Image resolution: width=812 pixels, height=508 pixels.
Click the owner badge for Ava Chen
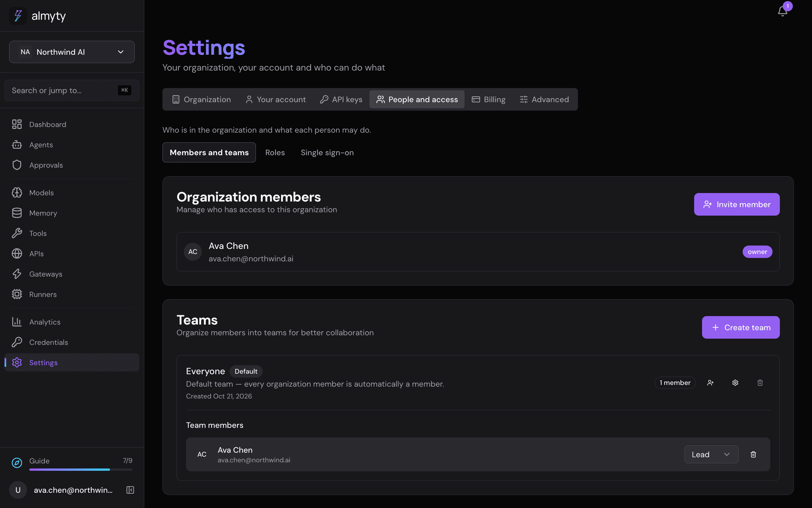pos(757,252)
